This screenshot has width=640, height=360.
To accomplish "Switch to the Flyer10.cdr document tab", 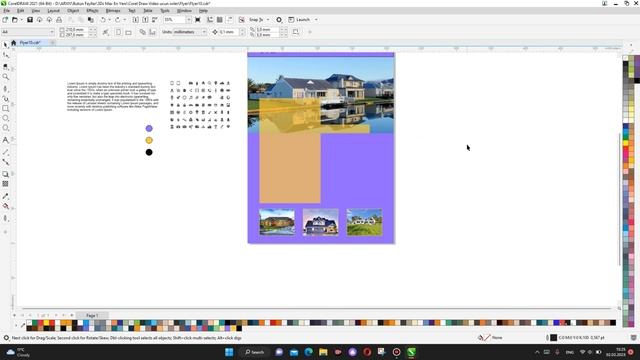I will (30, 42).
